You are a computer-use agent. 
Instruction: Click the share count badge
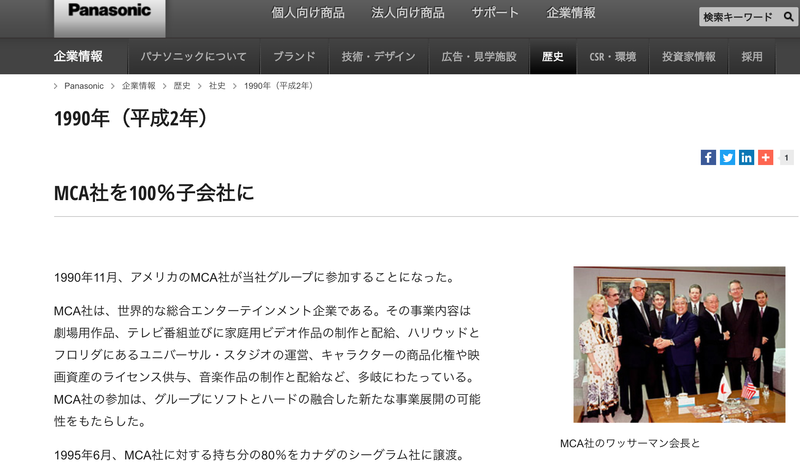coord(787,158)
